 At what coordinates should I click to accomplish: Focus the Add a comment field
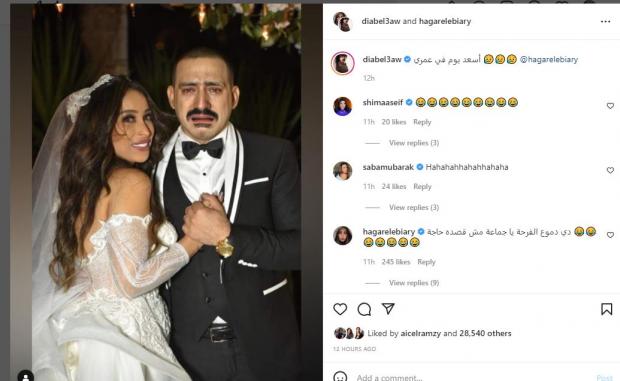[x=473, y=377]
